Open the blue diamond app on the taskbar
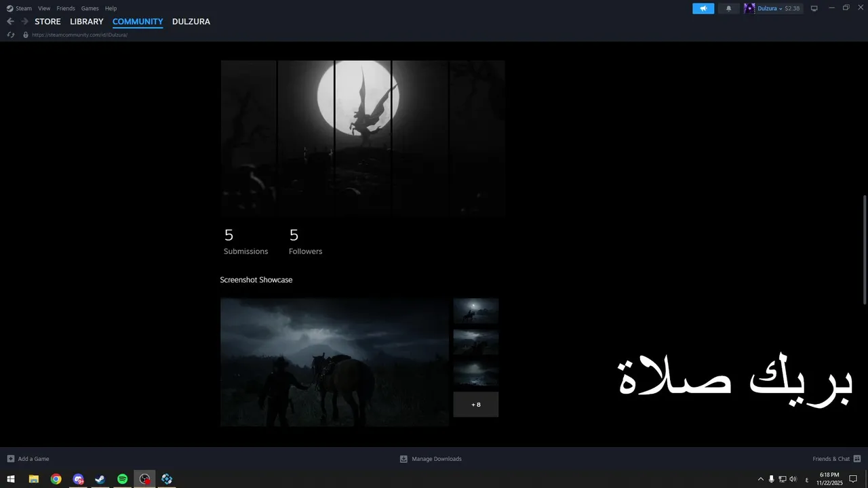Viewport: 868px width, 488px height. 167,479
